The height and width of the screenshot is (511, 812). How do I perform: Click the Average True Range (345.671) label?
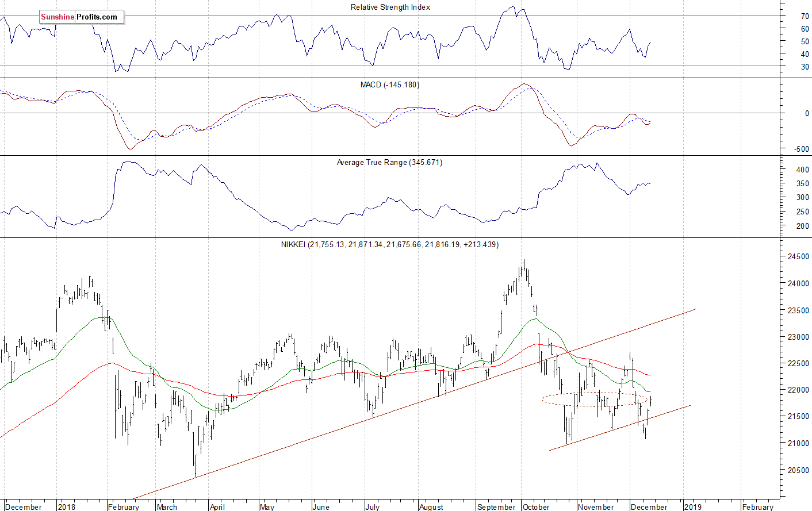[389, 163]
